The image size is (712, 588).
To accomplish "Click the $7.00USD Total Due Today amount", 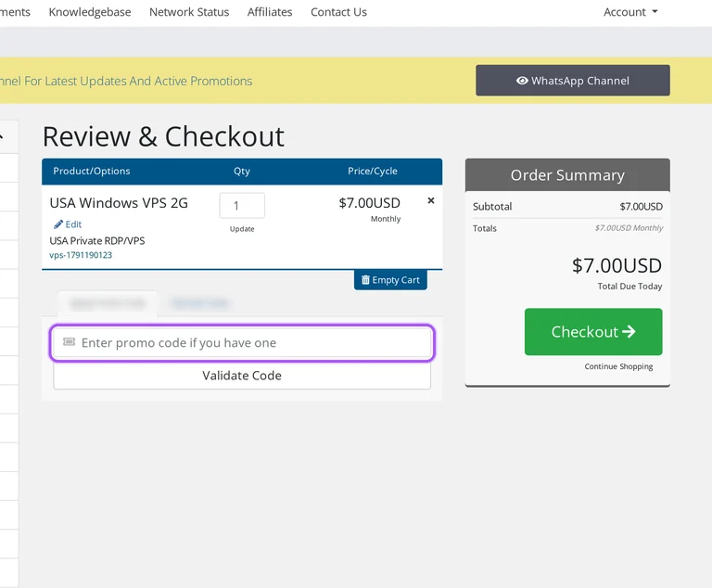I will click(x=617, y=265).
